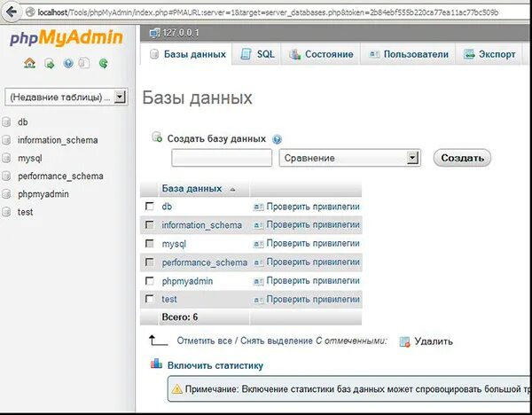
Task: Open the mysql link in table
Action: click(x=174, y=244)
